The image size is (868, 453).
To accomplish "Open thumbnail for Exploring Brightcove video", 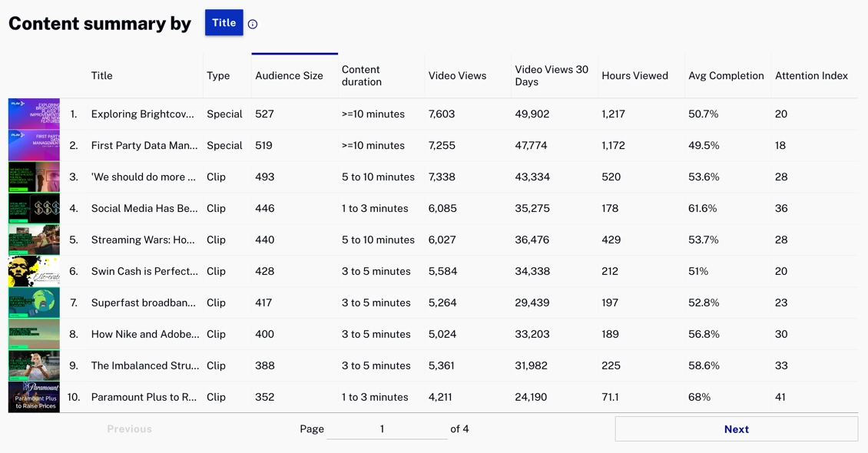I will tap(34, 114).
